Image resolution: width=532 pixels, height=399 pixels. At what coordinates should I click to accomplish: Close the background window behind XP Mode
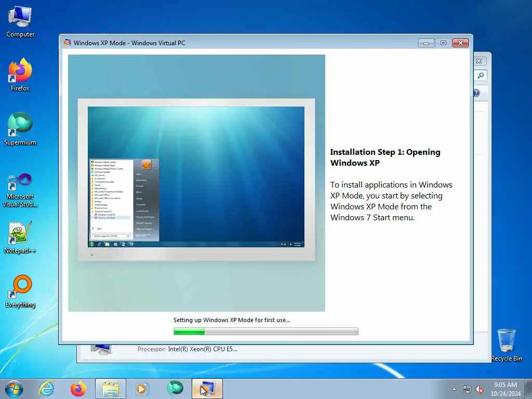[x=480, y=61]
